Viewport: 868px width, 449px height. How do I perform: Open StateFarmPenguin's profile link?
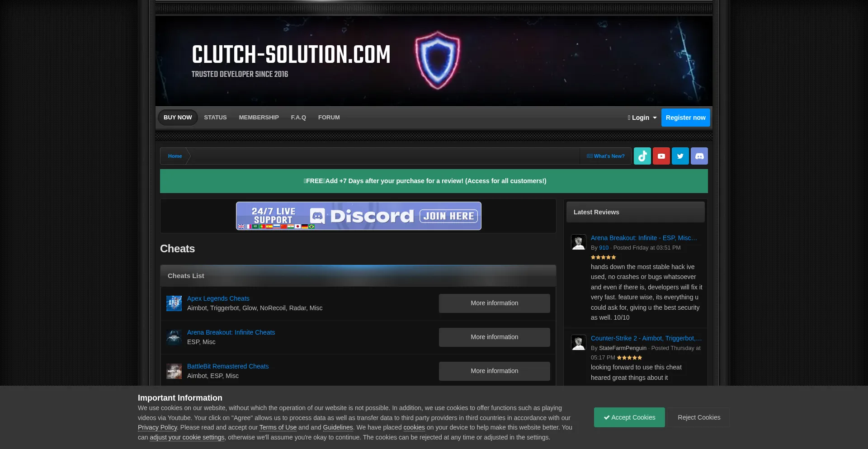coord(623,348)
